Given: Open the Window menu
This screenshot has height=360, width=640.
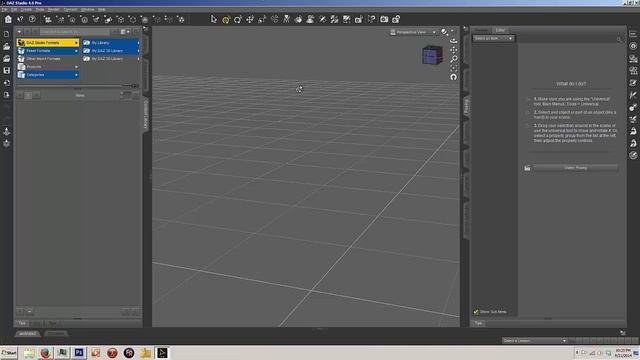Looking at the screenshot, I should (87, 9).
